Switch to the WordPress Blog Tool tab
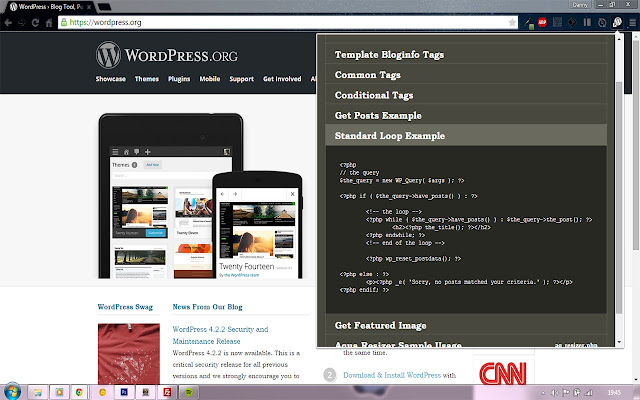 [x=48, y=7]
